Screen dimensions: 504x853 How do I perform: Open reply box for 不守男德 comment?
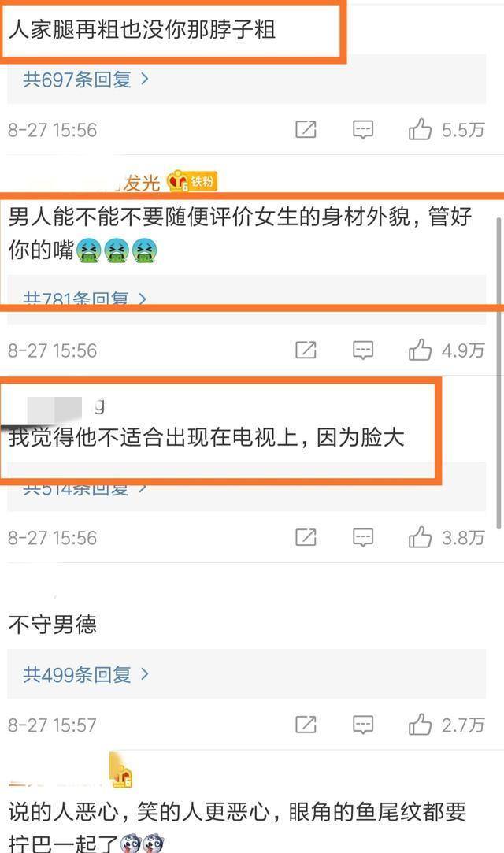click(x=362, y=725)
